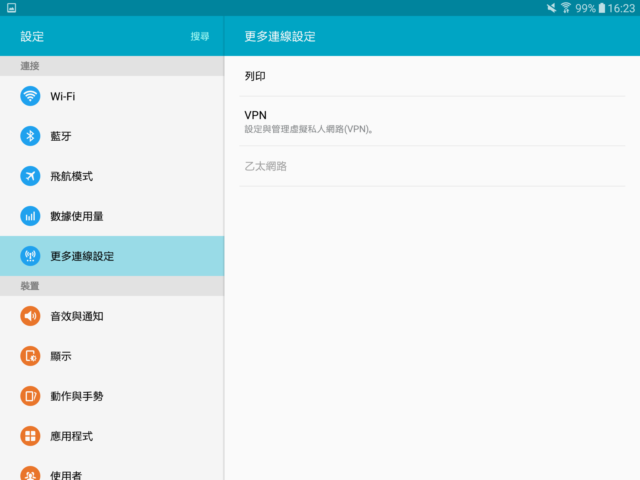Viewport: 640px width, 480px height.
Task: Tap the Bluetooth icon beside 藍牙
Action: [x=30, y=136]
